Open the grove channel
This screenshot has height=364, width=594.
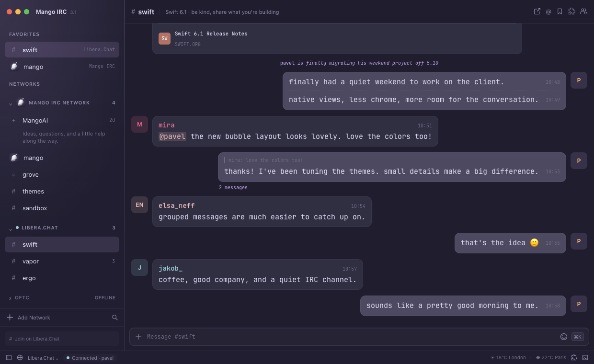[62, 175]
